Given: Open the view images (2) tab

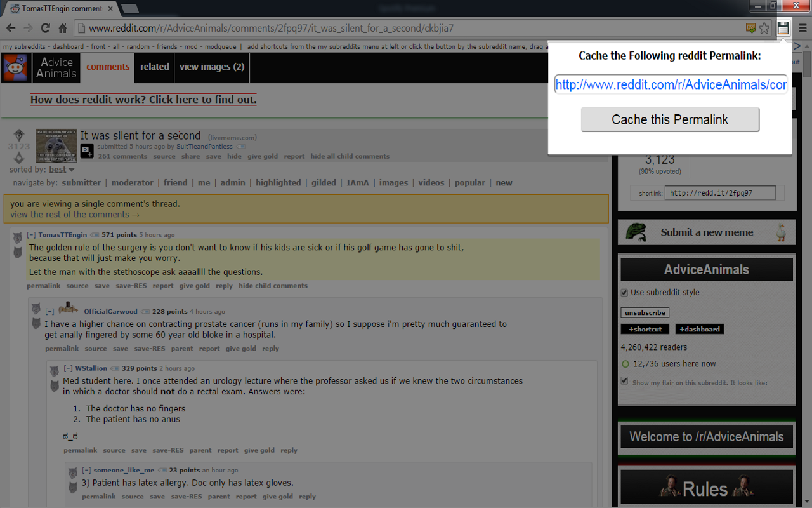Looking at the screenshot, I should click(212, 67).
